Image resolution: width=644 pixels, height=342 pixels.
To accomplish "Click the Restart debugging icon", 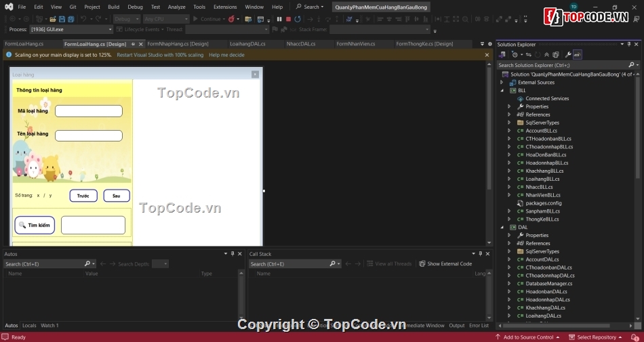I will tap(298, 19).
